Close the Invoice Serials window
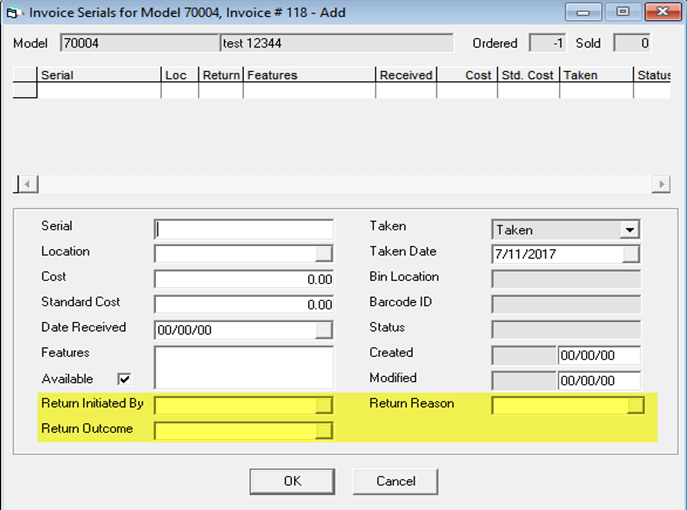Screen dimensions: 687x510 [x=662, y=12]
